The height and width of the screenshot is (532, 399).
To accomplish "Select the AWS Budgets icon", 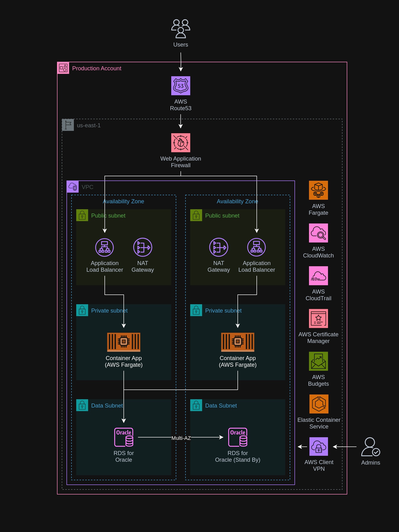I will [x=318, y=361].
